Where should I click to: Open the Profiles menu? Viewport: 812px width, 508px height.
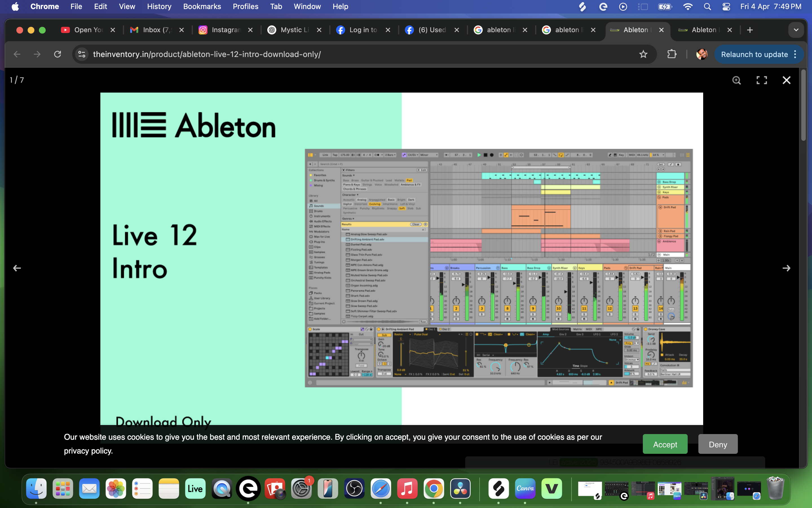[x=245, y=6]
